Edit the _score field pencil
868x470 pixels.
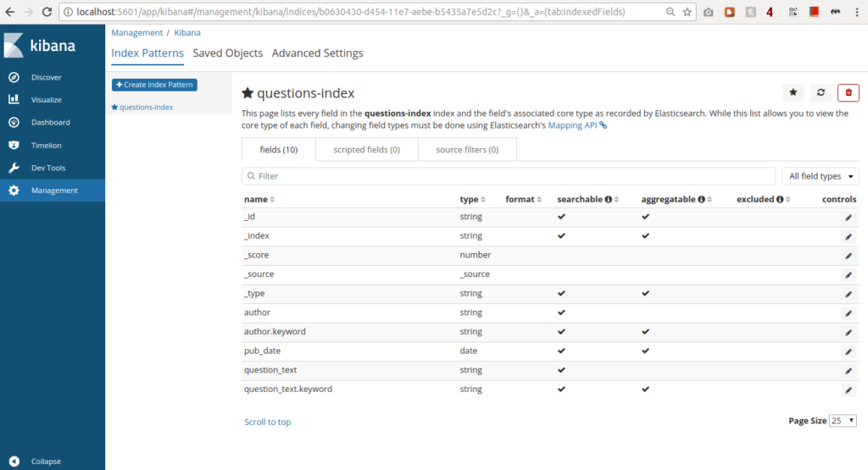click(849, 256)
